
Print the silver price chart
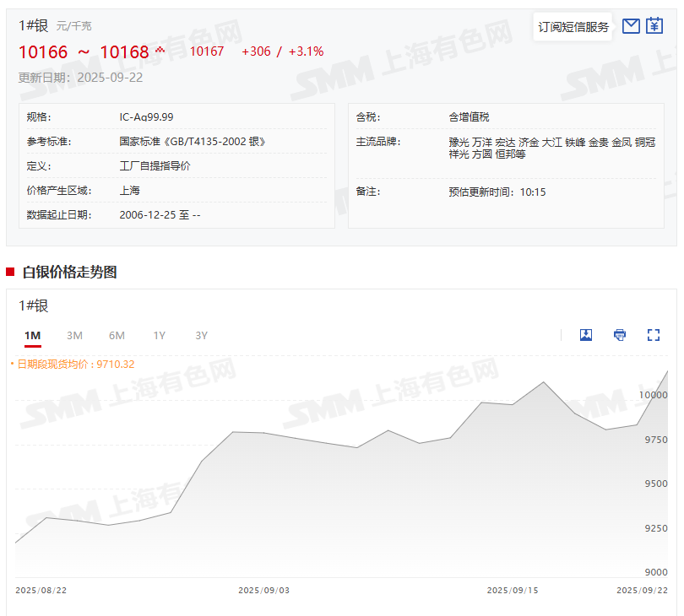[x=620, y=335]
